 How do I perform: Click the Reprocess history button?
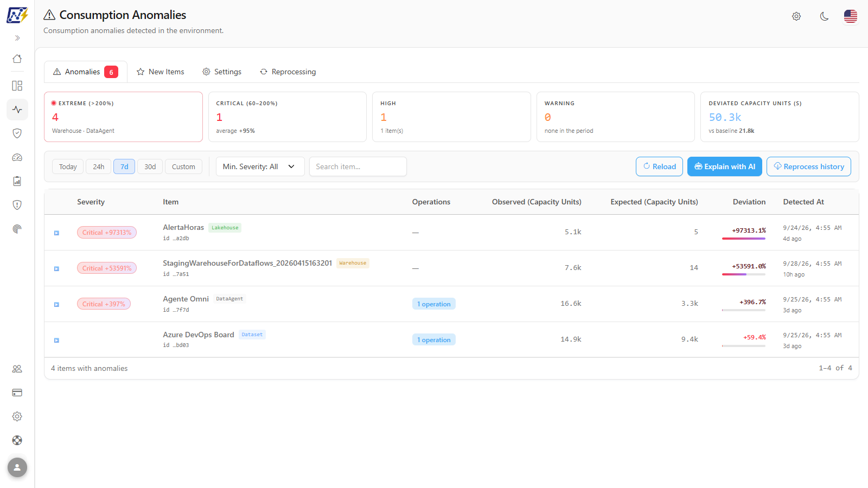809,166
